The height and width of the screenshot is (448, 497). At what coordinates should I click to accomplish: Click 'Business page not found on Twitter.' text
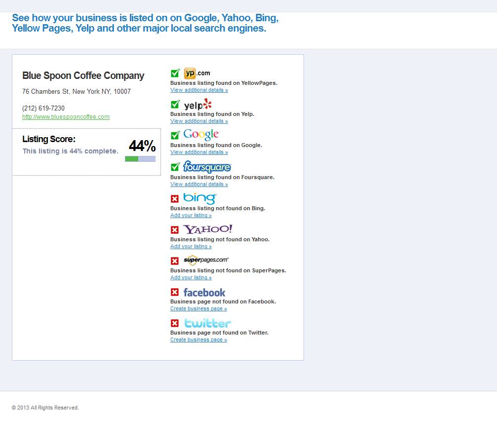219,333
